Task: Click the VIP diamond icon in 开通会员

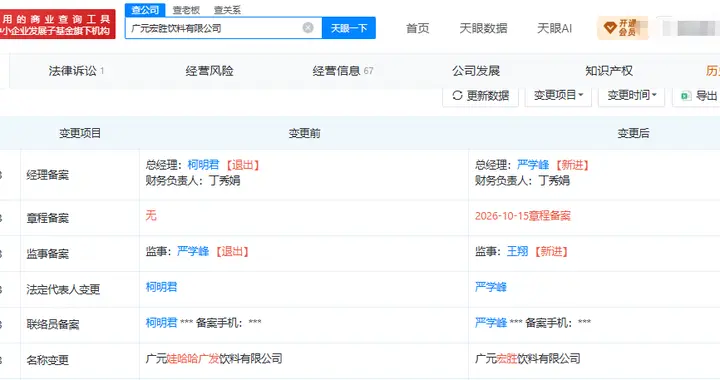Action: pyautogui.click(x=610, y=28)
